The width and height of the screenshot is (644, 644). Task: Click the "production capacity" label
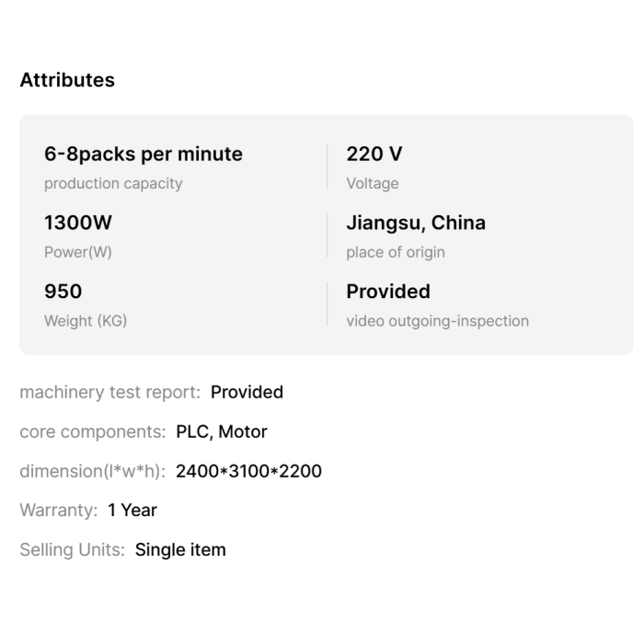(x=113, y=184)
